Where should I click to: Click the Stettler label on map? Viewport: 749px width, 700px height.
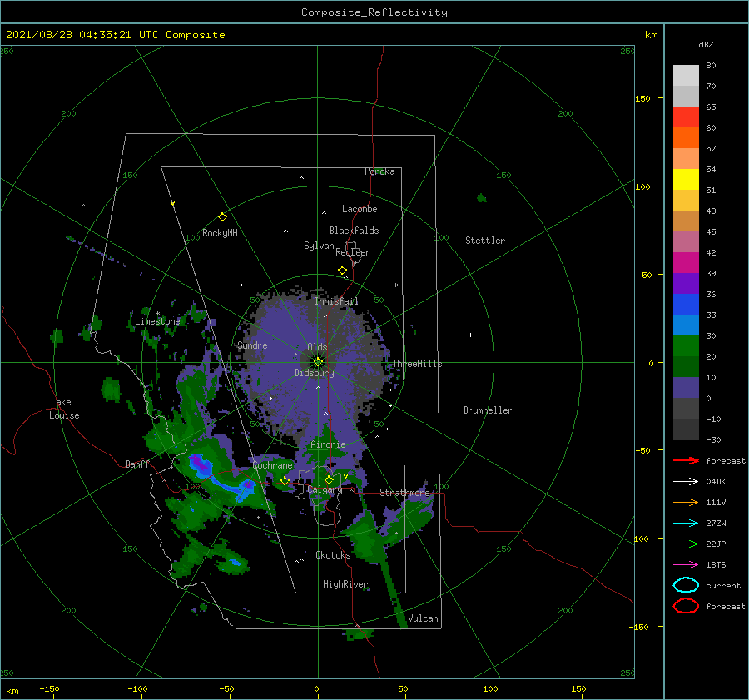pyautogui.click(x=485, y=241)
